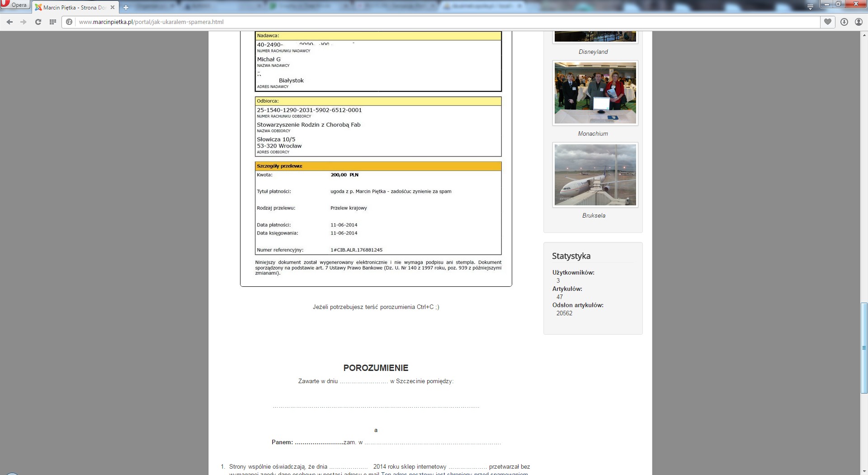Click the Przelew krajowy value
This screenshot has width=868, height=475.
[349, 208]
